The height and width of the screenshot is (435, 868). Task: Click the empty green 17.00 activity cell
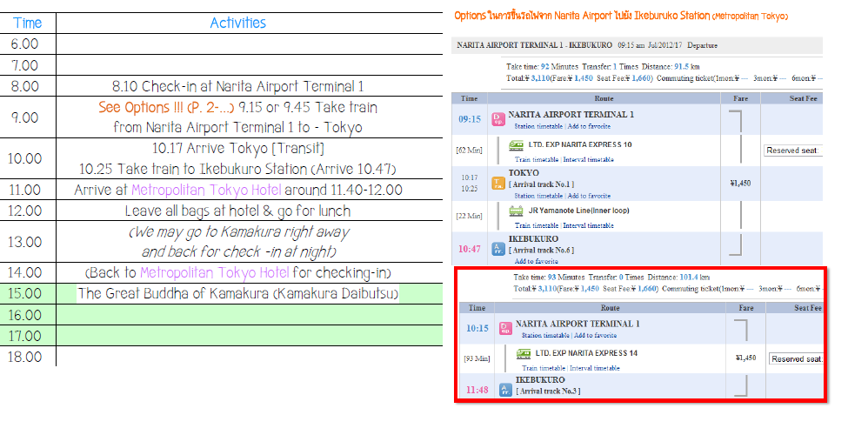pyautogui.click(x=249, y=335)
